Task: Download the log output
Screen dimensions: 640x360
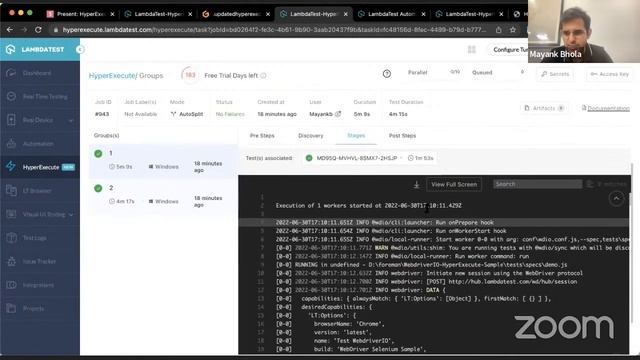Action: click(x=416, y=185)
